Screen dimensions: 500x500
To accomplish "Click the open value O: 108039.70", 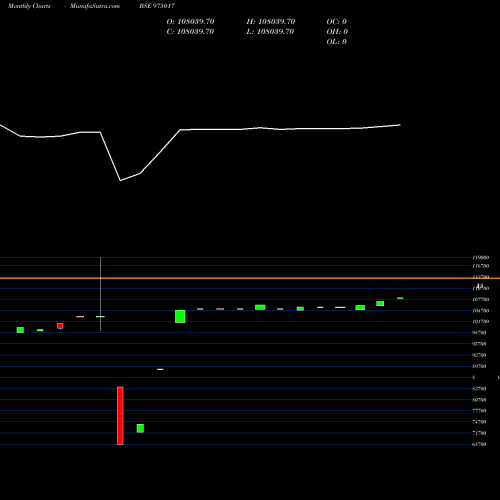I will pos(190,22).
